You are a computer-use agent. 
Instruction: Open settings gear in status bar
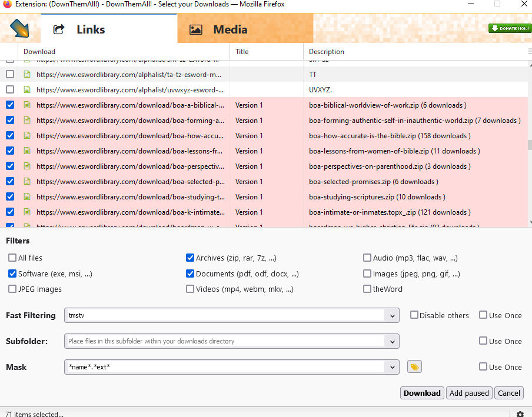point(520,414)
